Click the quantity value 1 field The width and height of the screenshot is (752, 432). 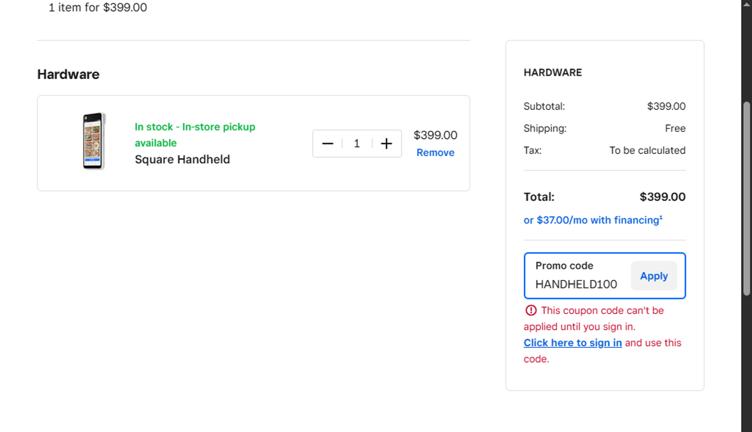point(357,143)
